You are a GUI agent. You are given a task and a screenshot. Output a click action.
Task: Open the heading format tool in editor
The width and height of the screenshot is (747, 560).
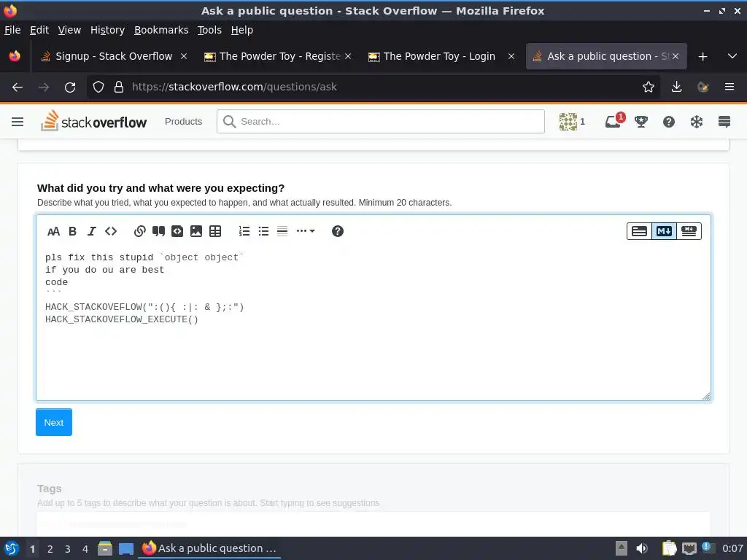pos(53,231)
